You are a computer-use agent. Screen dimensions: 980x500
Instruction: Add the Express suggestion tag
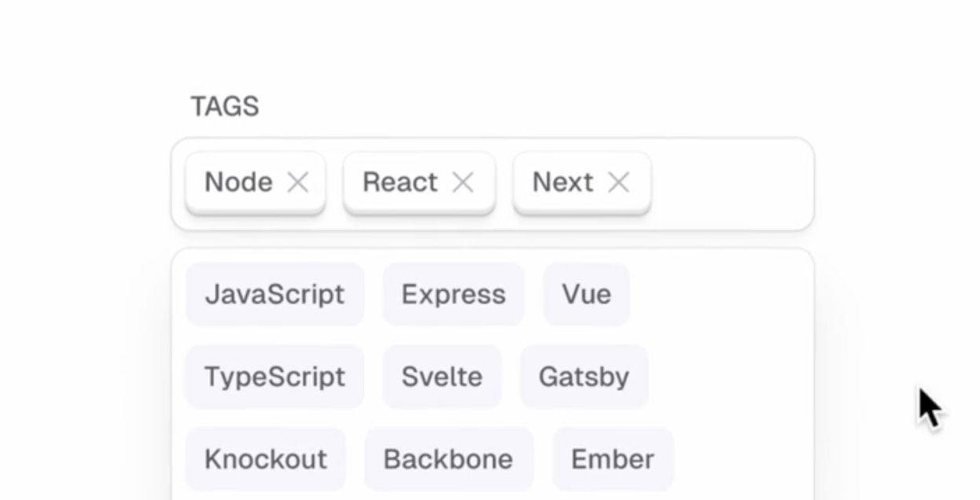coord(453,295)
